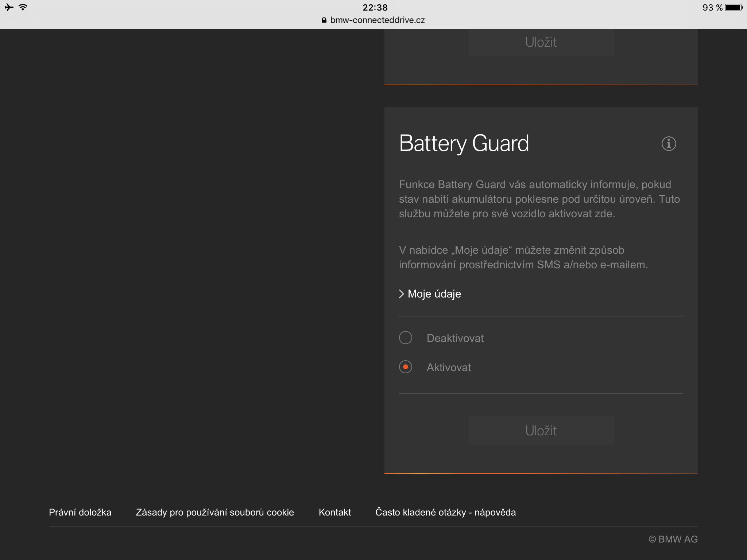747x560 pixels.
Task: Go to the Kontakt footer link
Action: click(334, 512)
